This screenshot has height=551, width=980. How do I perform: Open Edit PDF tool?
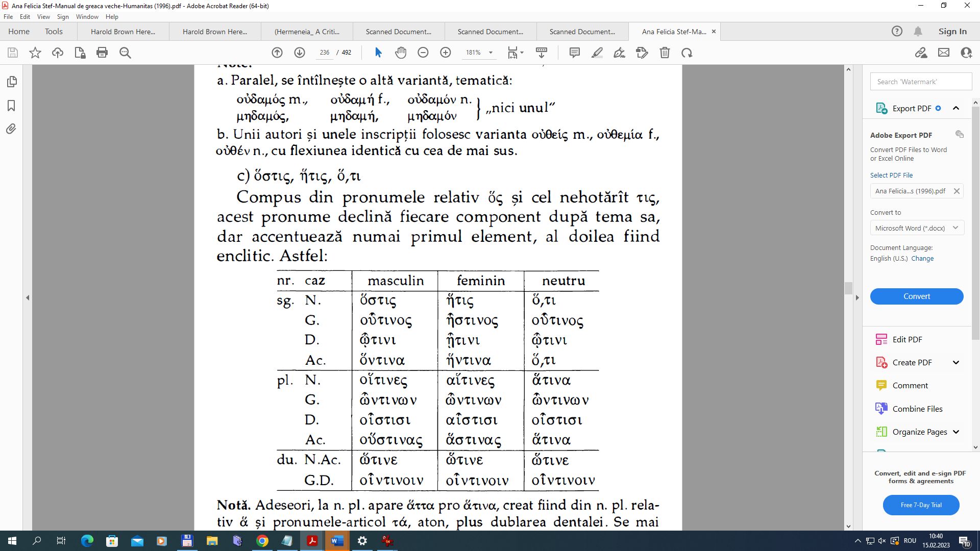[907, 339]
